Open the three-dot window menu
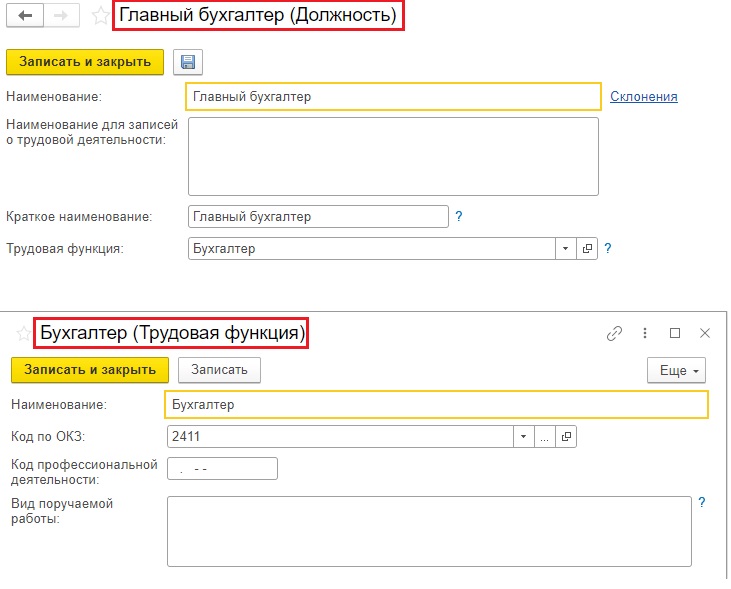Viewport: 731px width, 589px height. 645,333
